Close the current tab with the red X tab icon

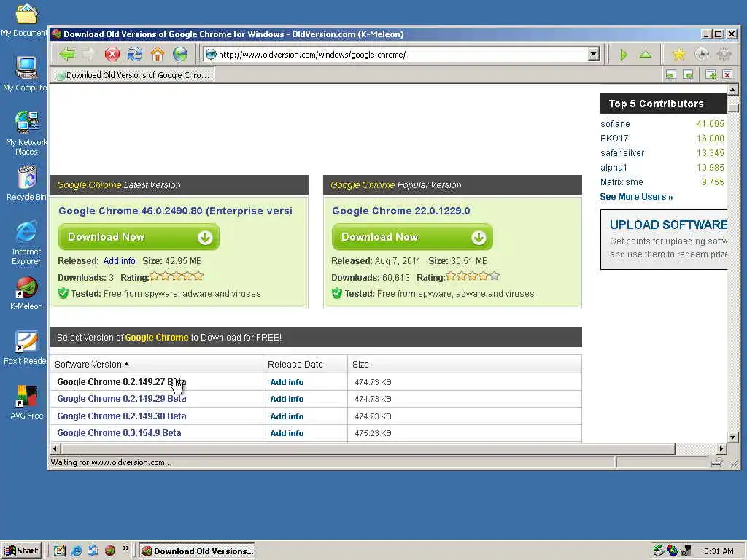(x=727, y=75)
